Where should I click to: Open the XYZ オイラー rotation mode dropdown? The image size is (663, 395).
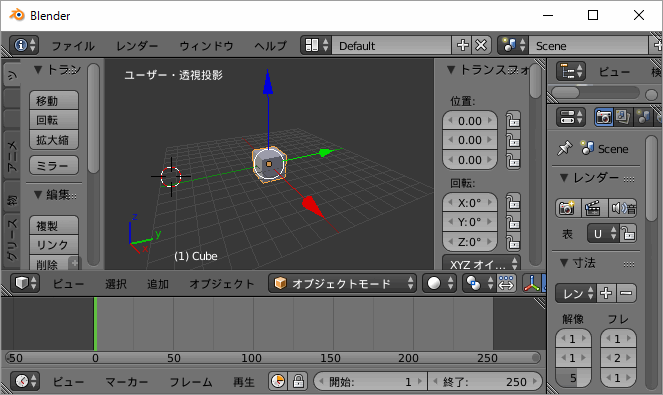pos(481,264)
